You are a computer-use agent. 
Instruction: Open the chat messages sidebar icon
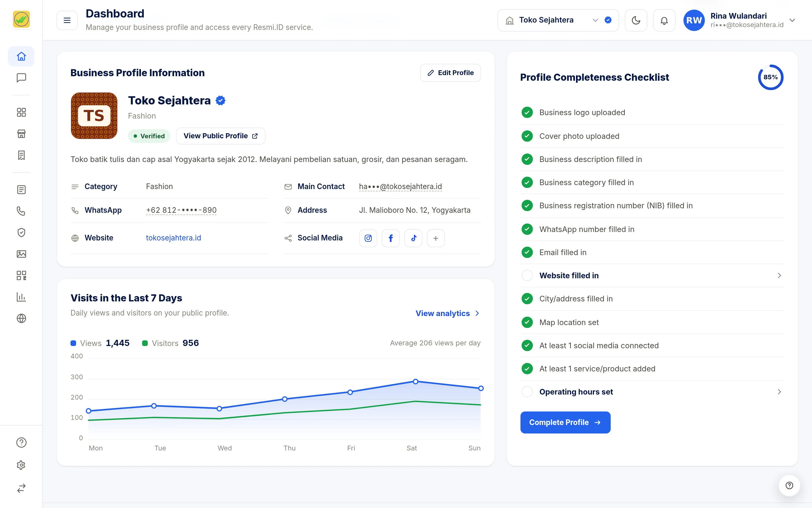coord(21,78)
